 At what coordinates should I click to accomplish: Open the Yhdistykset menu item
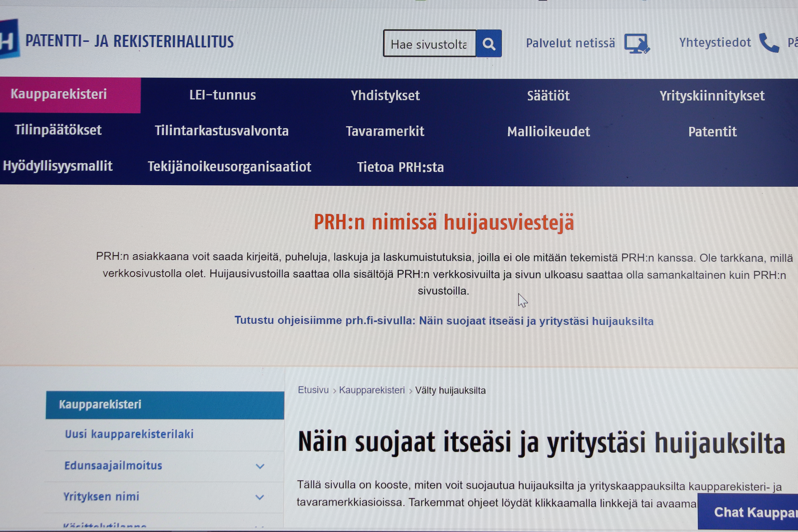385,96
